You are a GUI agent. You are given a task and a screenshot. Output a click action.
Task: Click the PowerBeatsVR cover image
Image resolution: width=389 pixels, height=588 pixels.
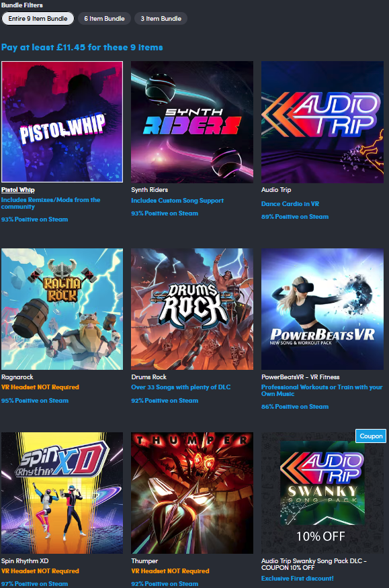coord(322,309)
